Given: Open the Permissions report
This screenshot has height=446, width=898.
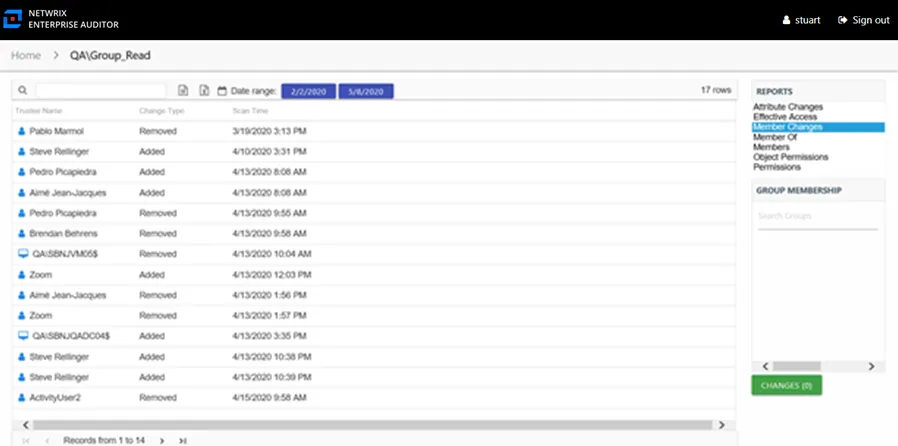Looking at the screenshot, I should click(777, 167).
